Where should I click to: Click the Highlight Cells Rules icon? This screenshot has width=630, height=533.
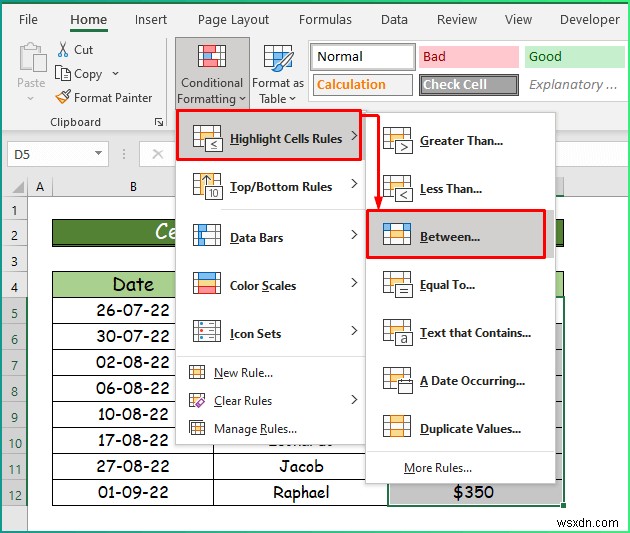pyautogui.click(x=207, y=138)
